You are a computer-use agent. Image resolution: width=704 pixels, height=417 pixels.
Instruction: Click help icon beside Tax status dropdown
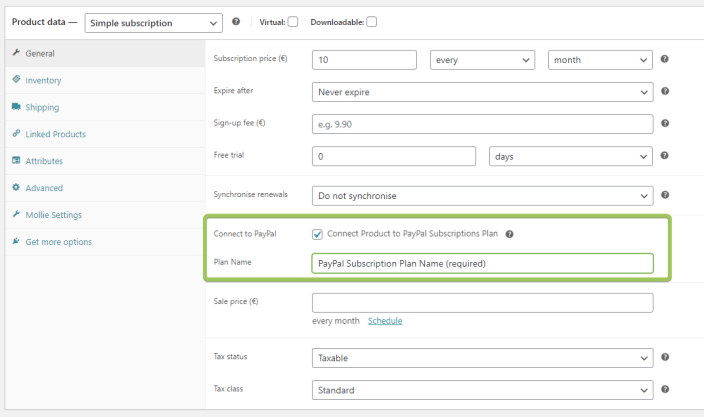(x=665, y=357)
